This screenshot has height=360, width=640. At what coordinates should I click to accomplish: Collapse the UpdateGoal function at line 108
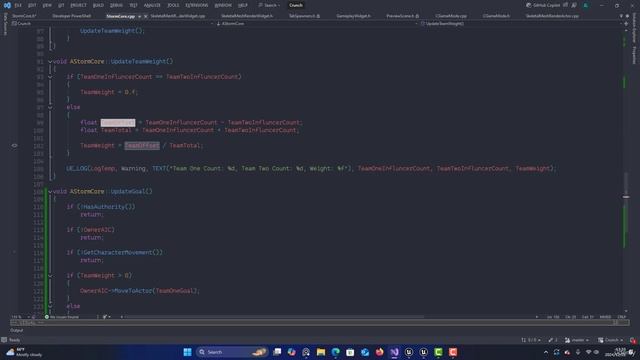(50, 191)
